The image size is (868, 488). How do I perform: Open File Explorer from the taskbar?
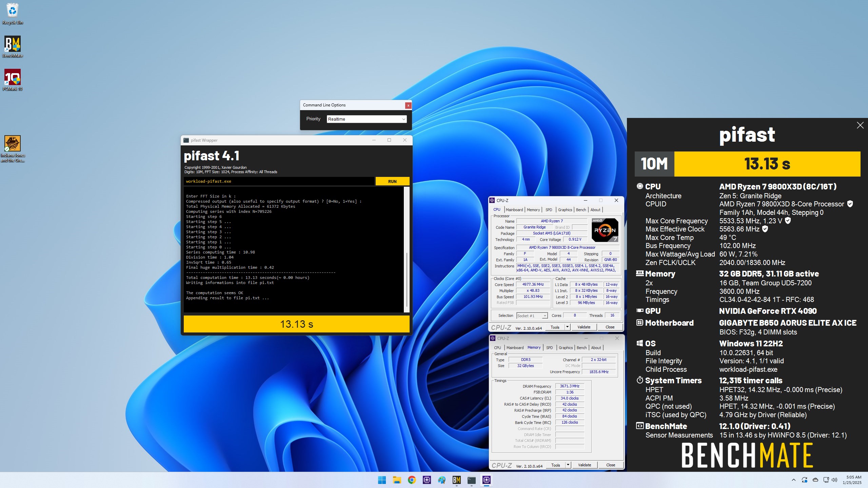[x=397, y=480]
